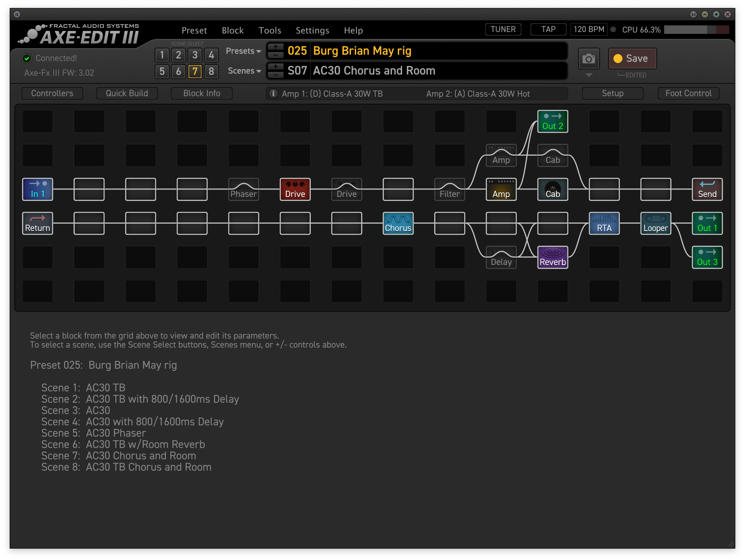745x560 pixels.
Task: Switch to scene 2 button
Action: (x=178, y=55)
